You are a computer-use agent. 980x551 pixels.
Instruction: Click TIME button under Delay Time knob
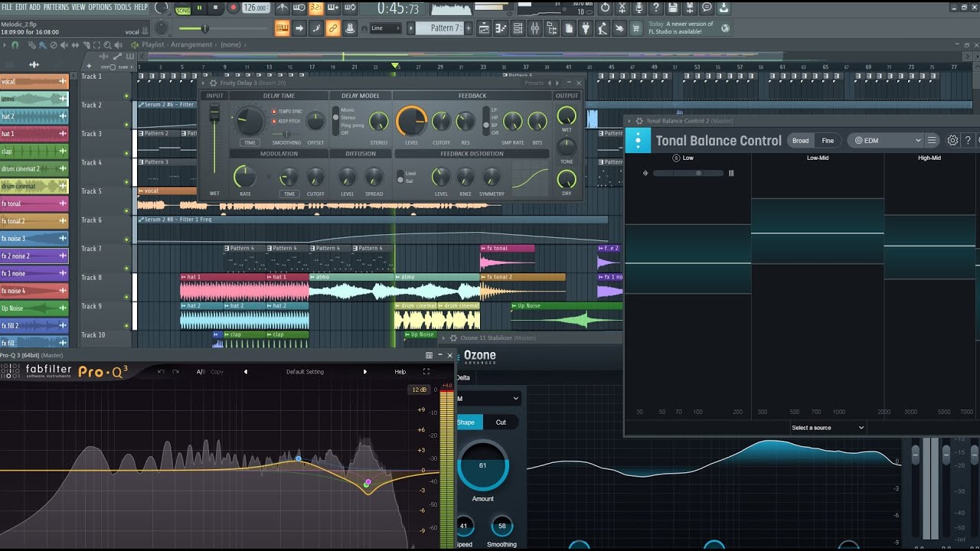tap(250, 143)
